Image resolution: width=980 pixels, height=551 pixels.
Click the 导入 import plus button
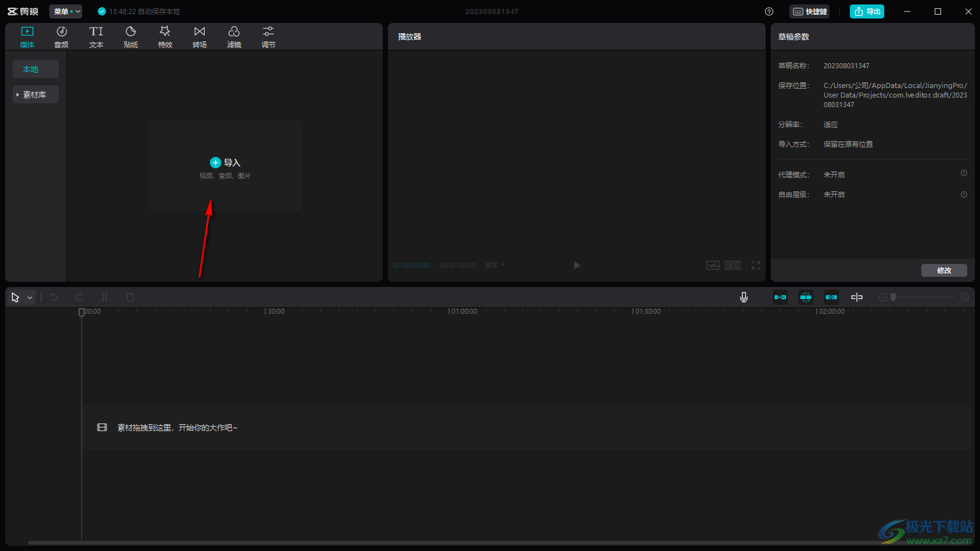point(216,163)
